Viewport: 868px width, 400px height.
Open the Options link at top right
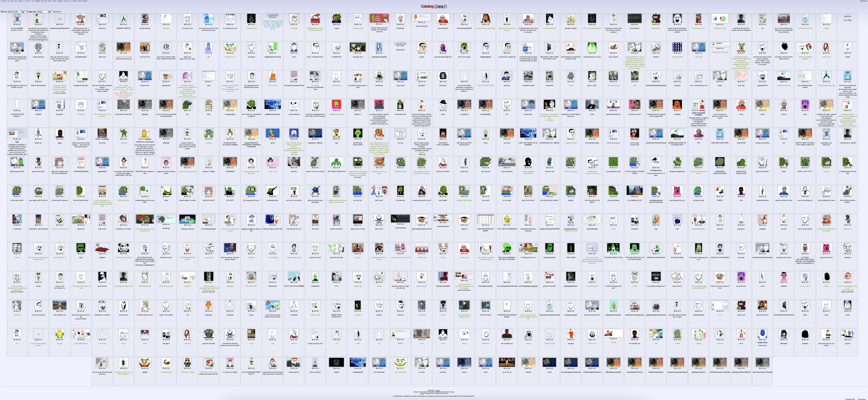click(x=864, y=1)
